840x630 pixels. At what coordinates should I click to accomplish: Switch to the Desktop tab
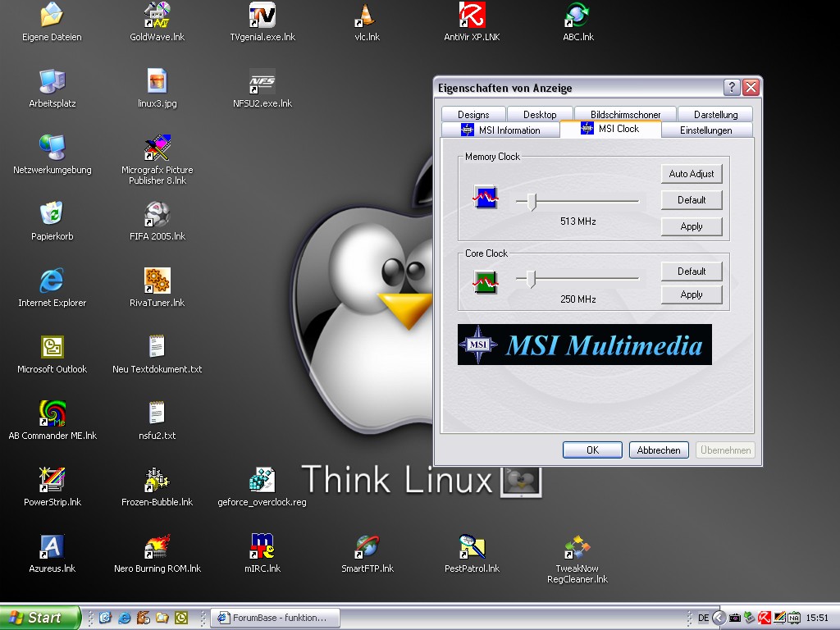[x=540, y=114]
